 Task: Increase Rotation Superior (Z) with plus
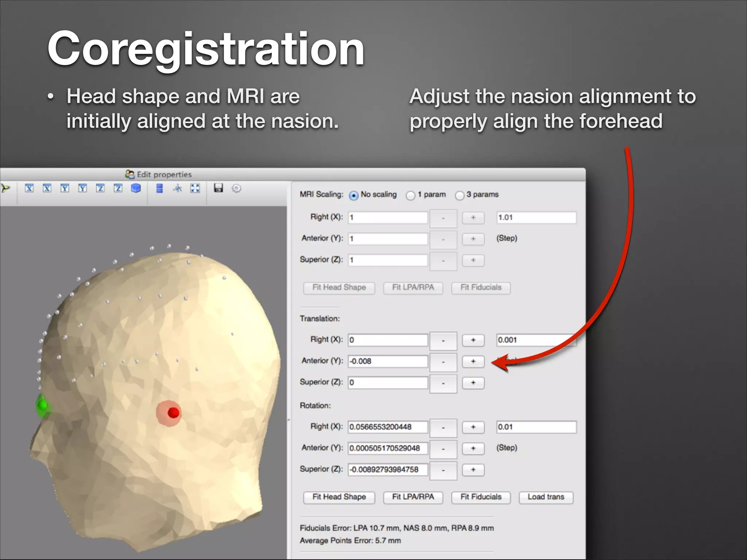pyautogui.click(x=473, y=470)
